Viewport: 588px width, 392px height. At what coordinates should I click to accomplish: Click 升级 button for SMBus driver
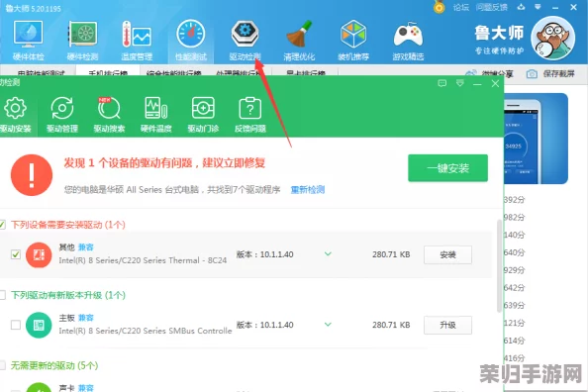447,325
